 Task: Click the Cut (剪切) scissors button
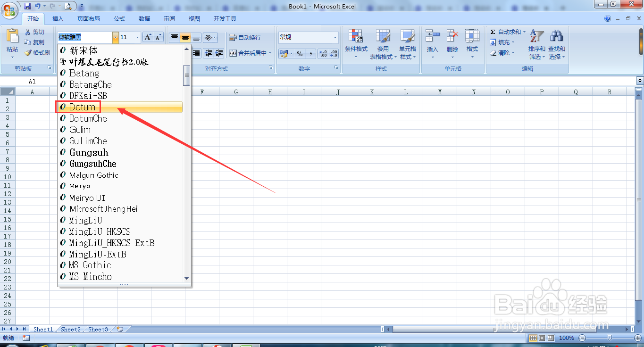(x=35, y=32)
